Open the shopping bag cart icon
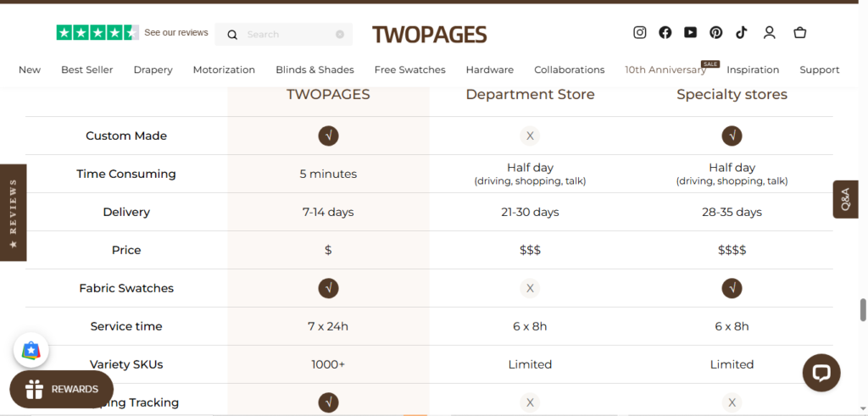 coord(799,33)
